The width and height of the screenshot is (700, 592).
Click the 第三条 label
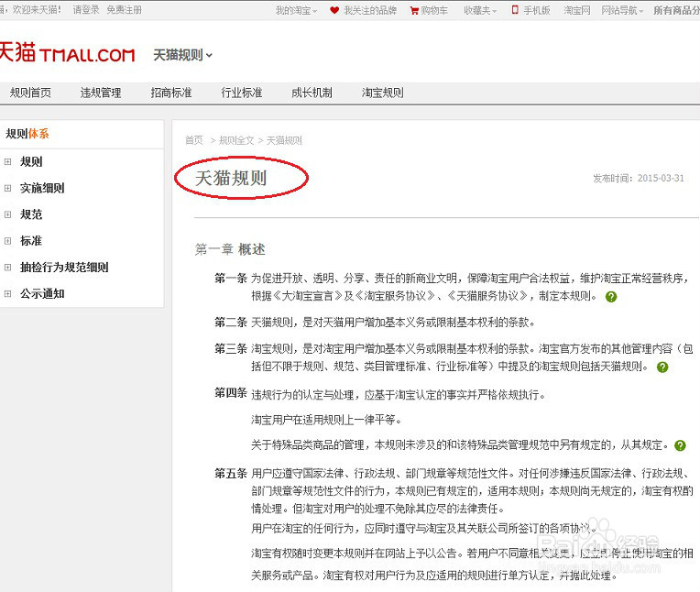point(231,348)
